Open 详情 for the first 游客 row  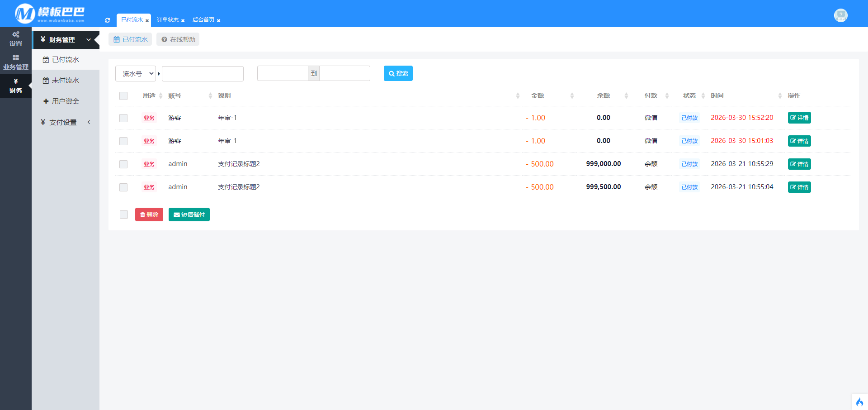799,118
